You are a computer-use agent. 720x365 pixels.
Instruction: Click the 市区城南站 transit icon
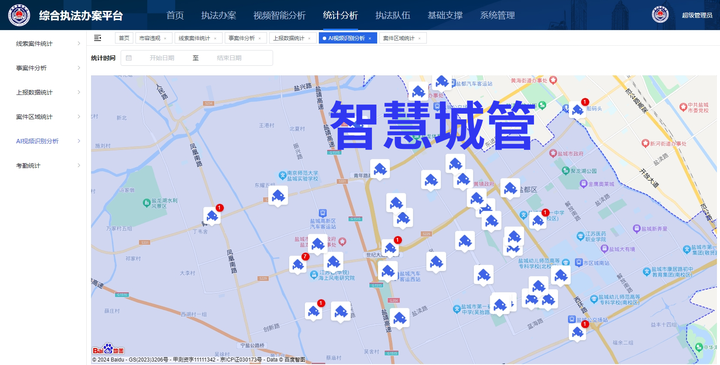click(x=579, y=263)
